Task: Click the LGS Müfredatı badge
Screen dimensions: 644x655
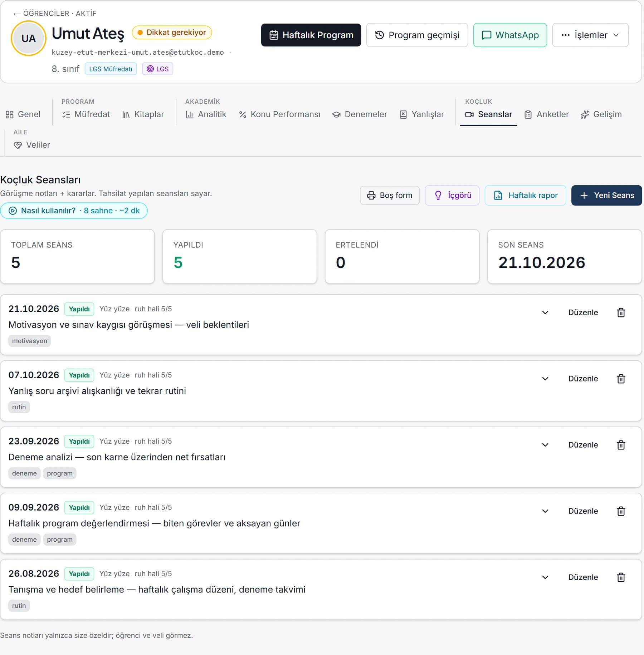Action: (x=111, y=69)
